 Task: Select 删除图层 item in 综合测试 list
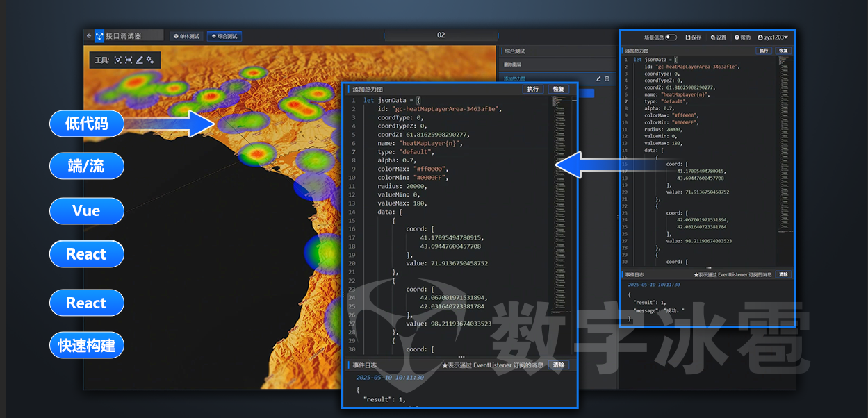pyautogui.click(x=514, y=65)
